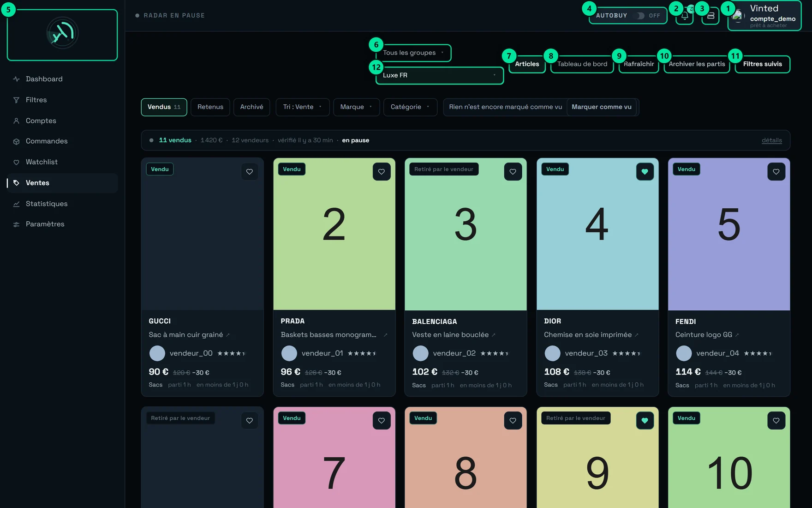Open the Luxe FR filter dropdown
The height and width of the screenshot is (508, 812).
point(440,75)
